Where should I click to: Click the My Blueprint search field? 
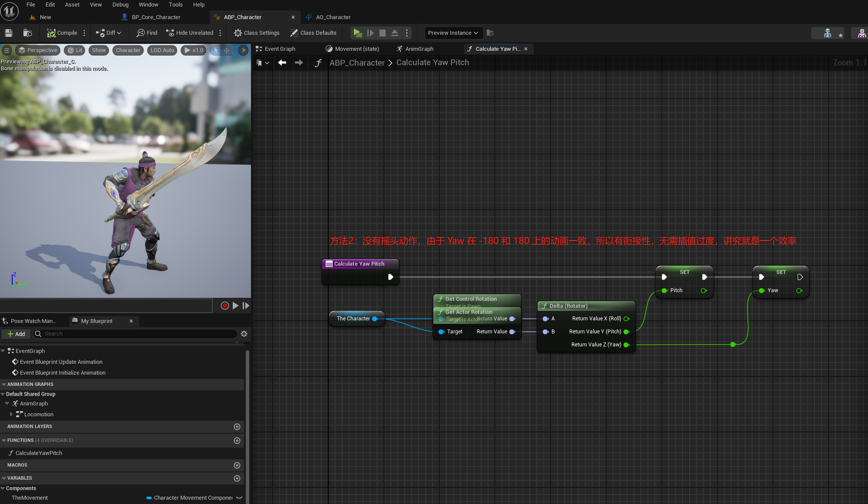click(139, 334)
